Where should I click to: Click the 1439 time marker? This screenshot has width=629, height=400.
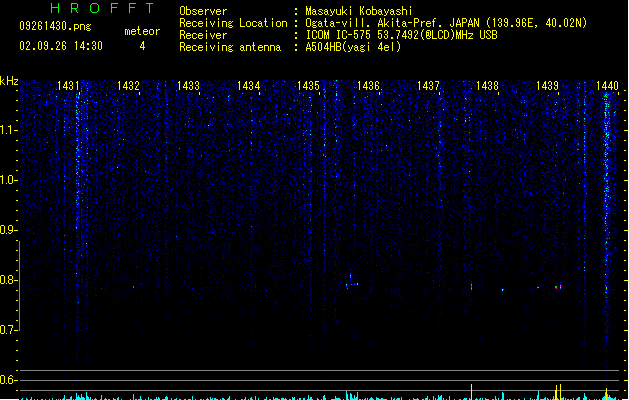548,86
